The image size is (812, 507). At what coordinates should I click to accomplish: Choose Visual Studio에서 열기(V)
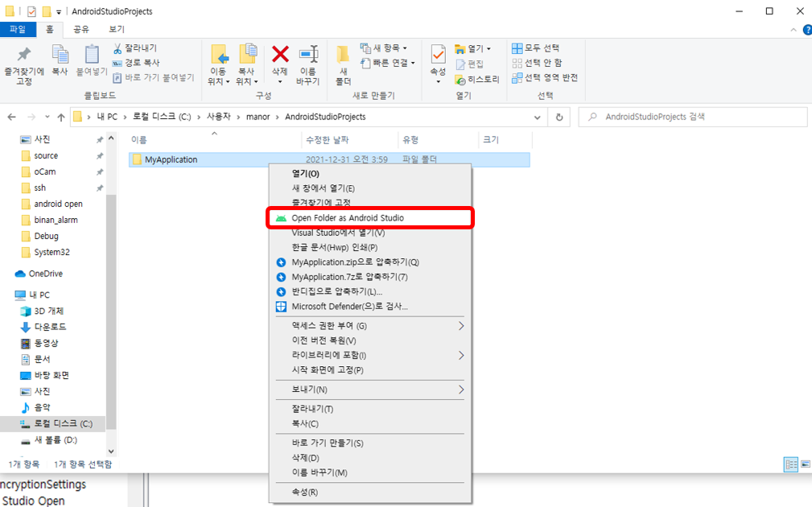coord(369,233)
